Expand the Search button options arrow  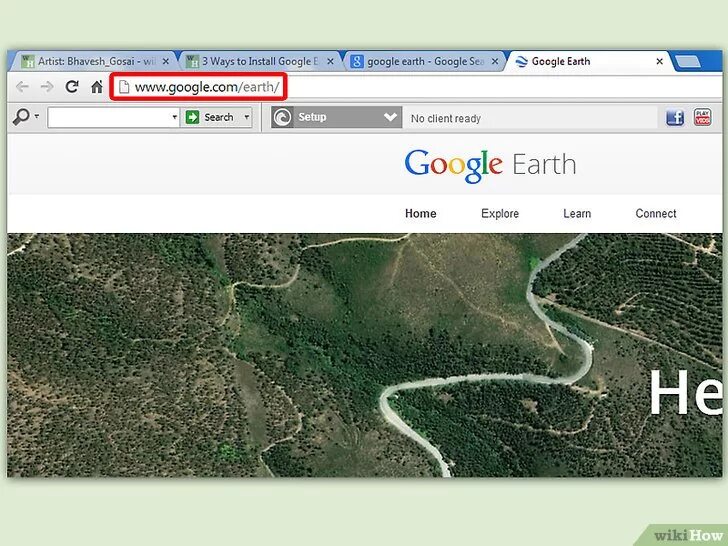coord(247,117)
